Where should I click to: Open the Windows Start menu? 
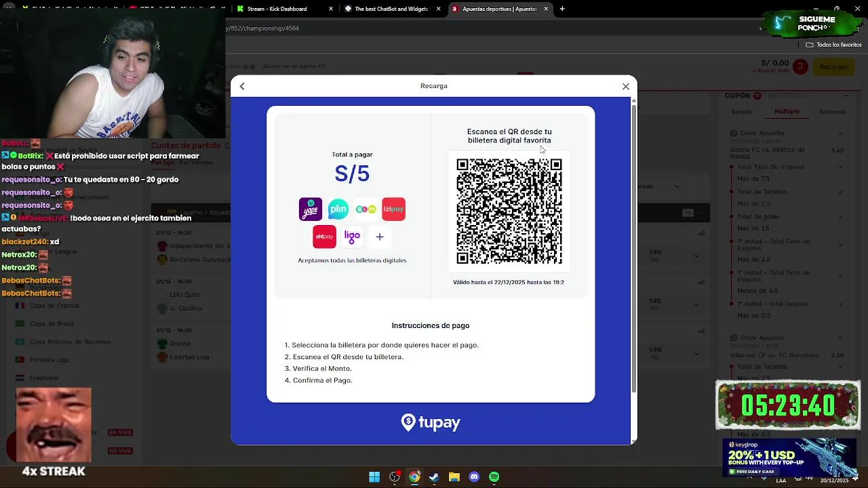point(374,477)
